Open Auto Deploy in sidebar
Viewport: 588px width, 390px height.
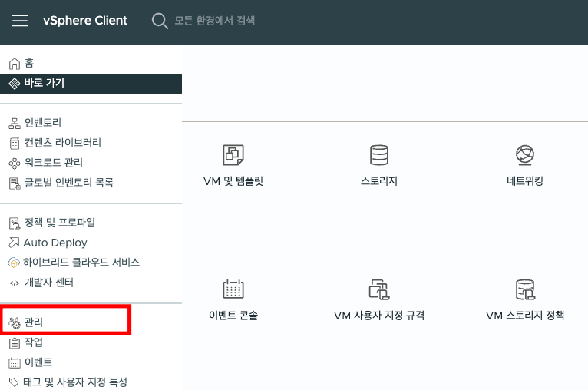(55, 243)
